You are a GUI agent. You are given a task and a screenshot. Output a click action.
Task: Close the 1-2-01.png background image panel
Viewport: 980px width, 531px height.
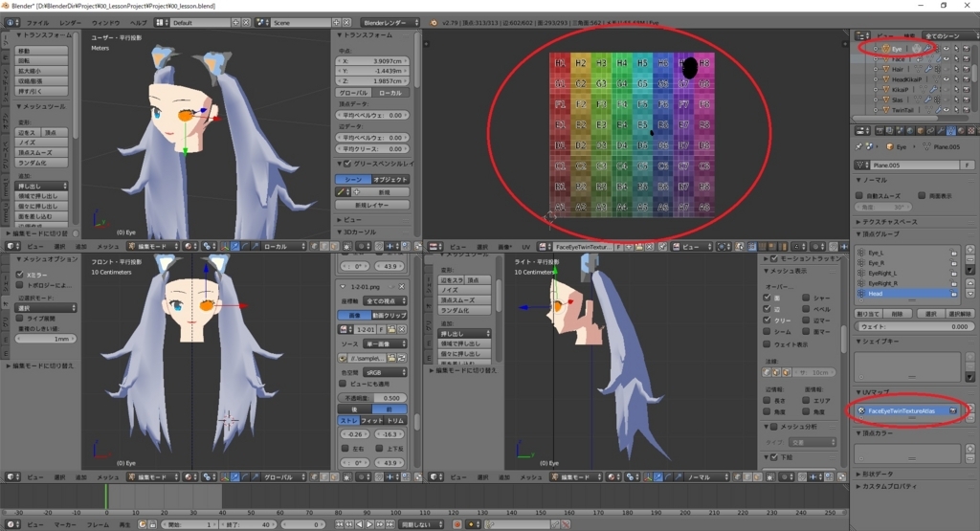click(x=401, y=286)
